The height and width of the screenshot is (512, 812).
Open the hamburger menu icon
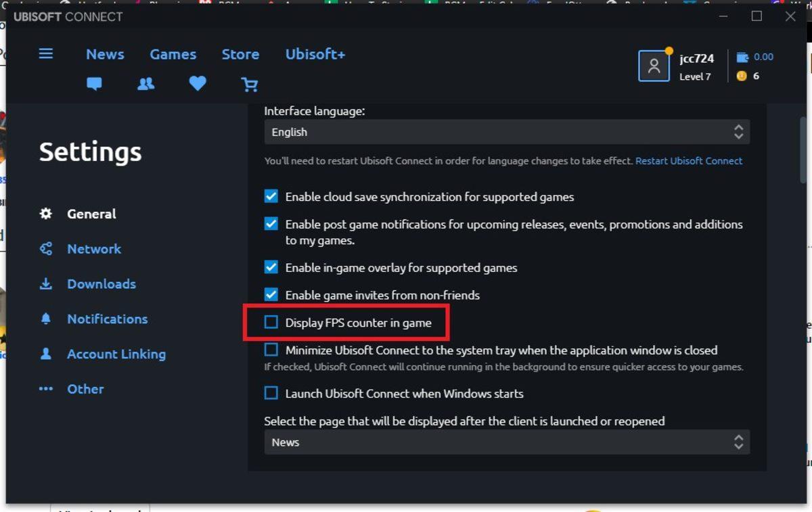(46, 53)
